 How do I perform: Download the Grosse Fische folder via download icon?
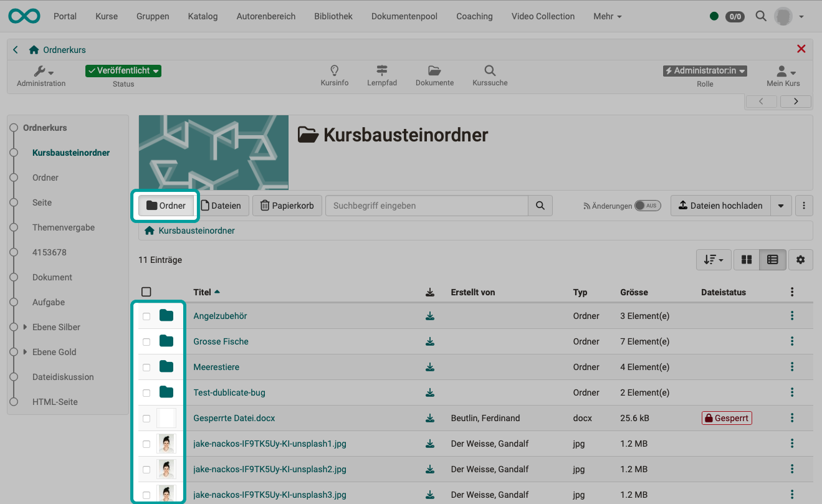[429, 341]
